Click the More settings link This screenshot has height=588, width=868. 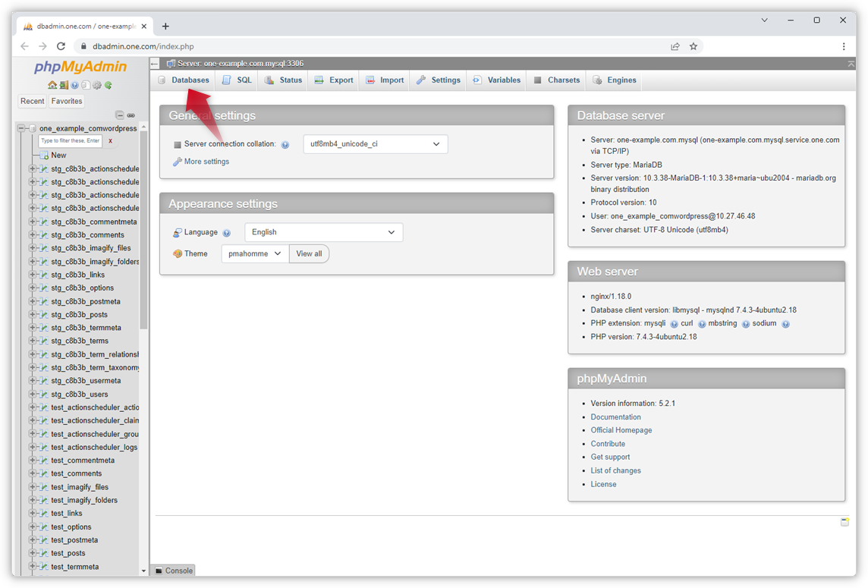[205, 161]
